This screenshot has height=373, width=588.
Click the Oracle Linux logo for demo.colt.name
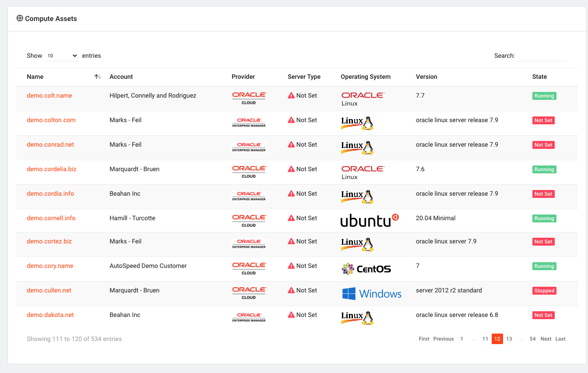point(363,99)
